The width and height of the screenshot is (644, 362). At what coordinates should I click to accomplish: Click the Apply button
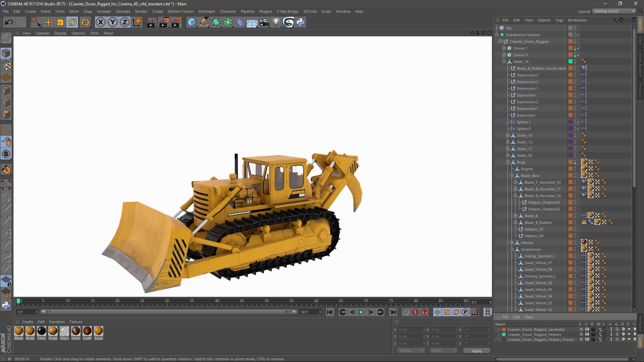tap(477, 351)
